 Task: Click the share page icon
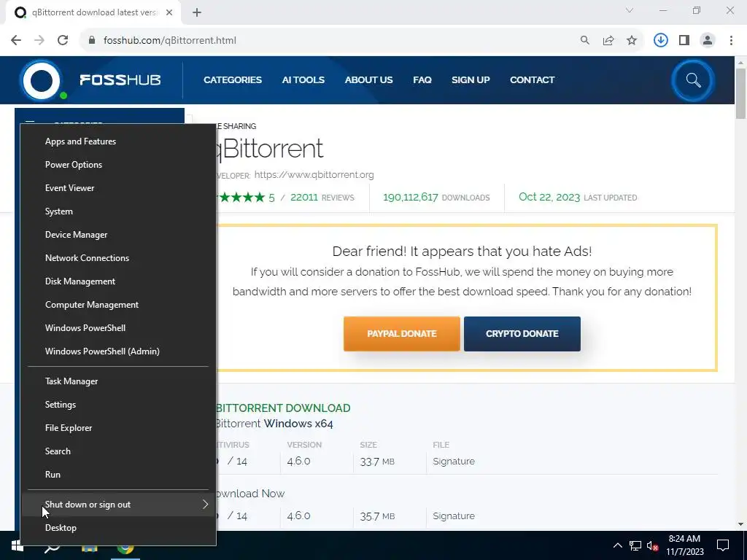click(608, 41)
